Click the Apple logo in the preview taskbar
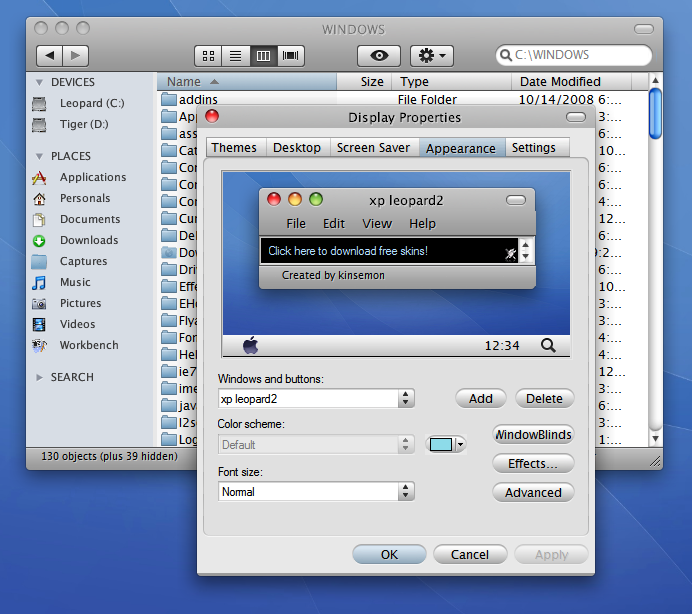Viewport: 692px width, 614px height. point(251,345)
